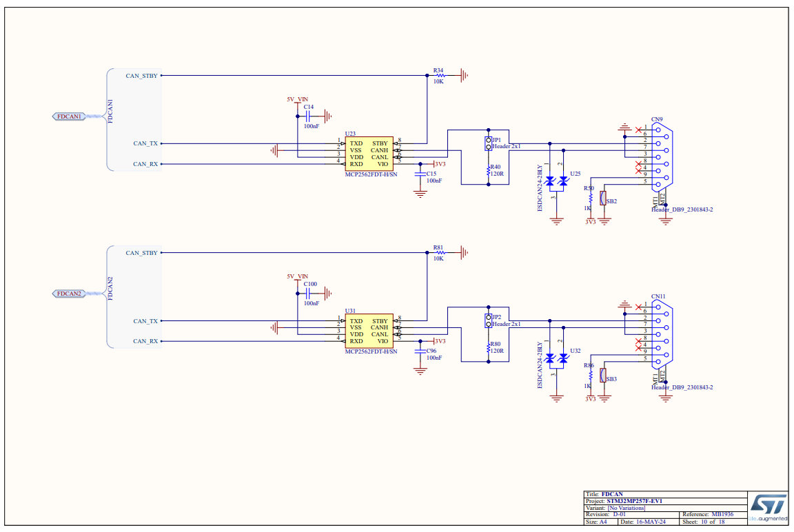Screen dimensions: 794x532
Task: Click the '[No Variations]' variant text
Action: [x=627, y=508]
